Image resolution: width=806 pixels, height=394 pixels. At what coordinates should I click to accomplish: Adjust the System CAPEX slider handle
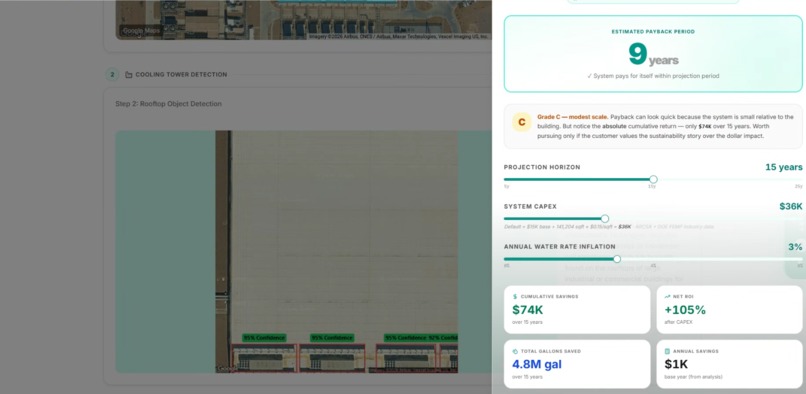tap(604, 219)
